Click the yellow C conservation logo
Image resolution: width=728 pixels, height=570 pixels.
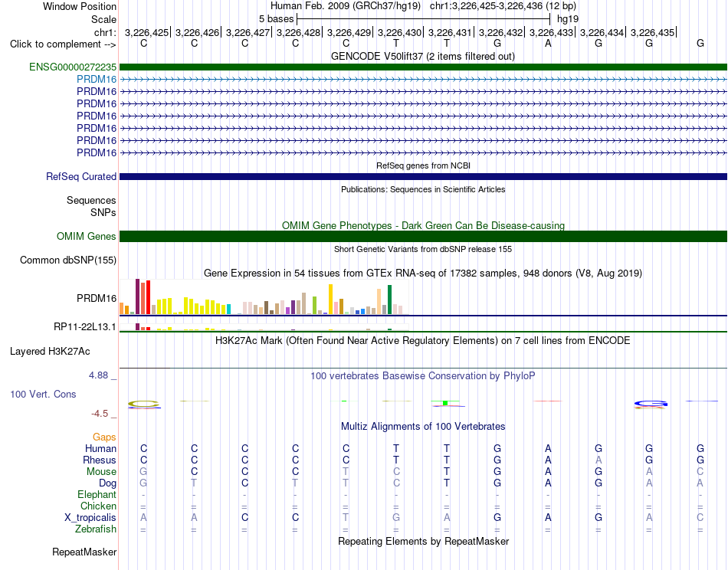pos(144,405)
